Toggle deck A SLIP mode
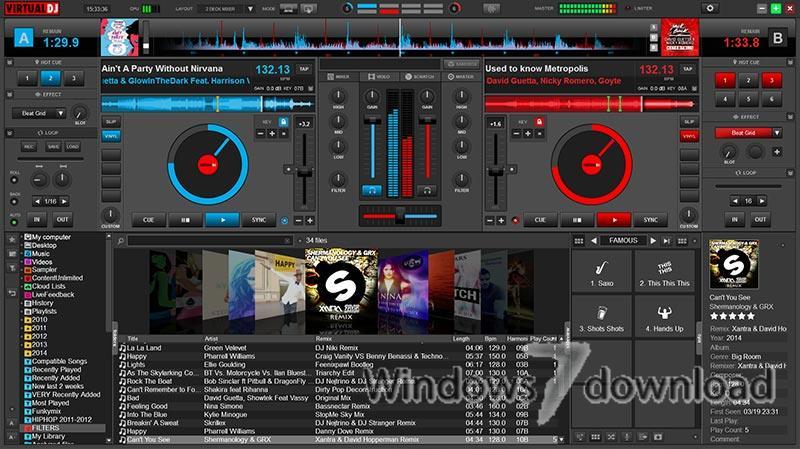Viewport: 800px width, 449px height. [x=111, y=121]
